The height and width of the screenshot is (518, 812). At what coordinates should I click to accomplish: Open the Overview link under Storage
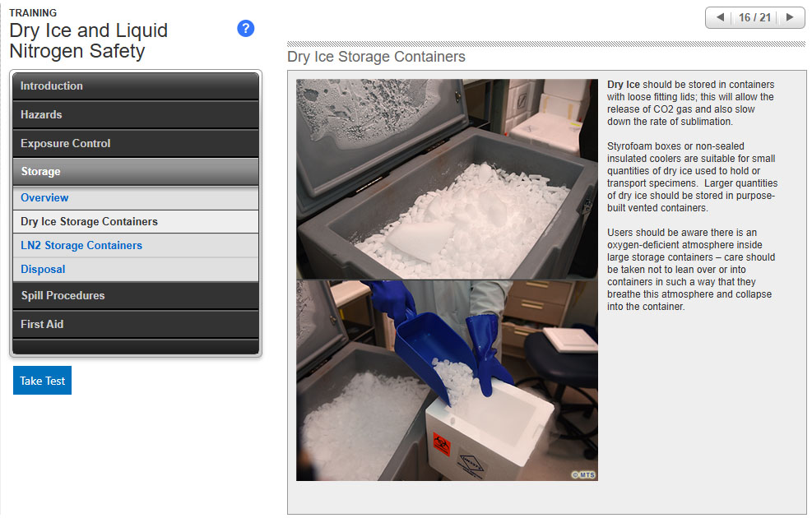point(44,198)
